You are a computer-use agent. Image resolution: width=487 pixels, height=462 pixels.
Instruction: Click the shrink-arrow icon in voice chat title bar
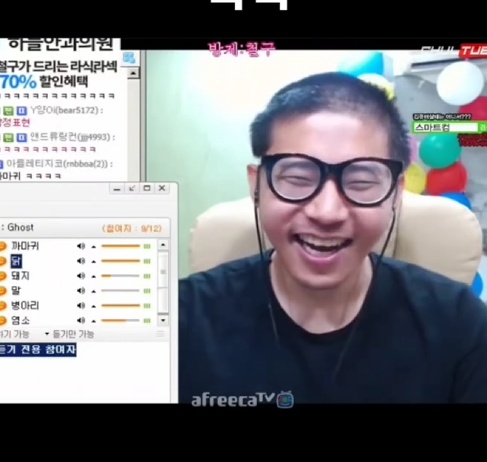click(132, 188)
